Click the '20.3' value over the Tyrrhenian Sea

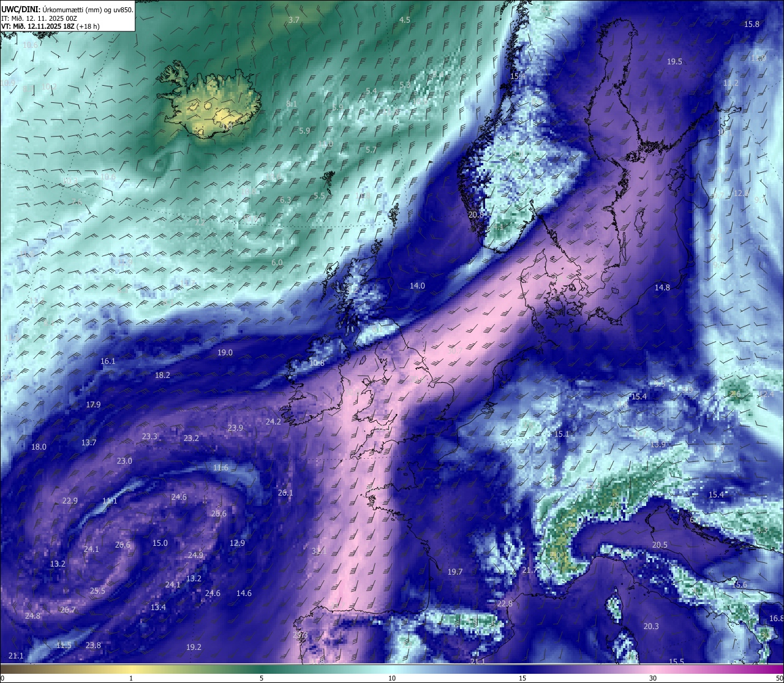click(x=651, y=627)
